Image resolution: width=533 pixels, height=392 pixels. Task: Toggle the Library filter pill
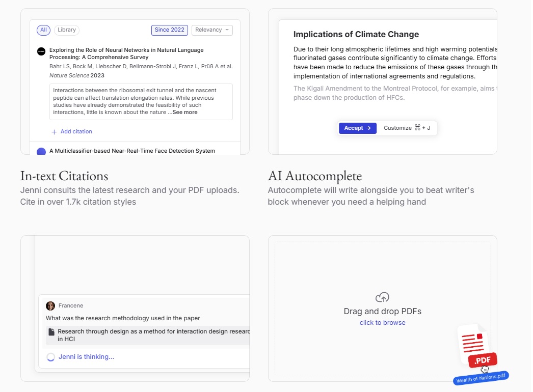pyautogui.click(x=67, y=30)
